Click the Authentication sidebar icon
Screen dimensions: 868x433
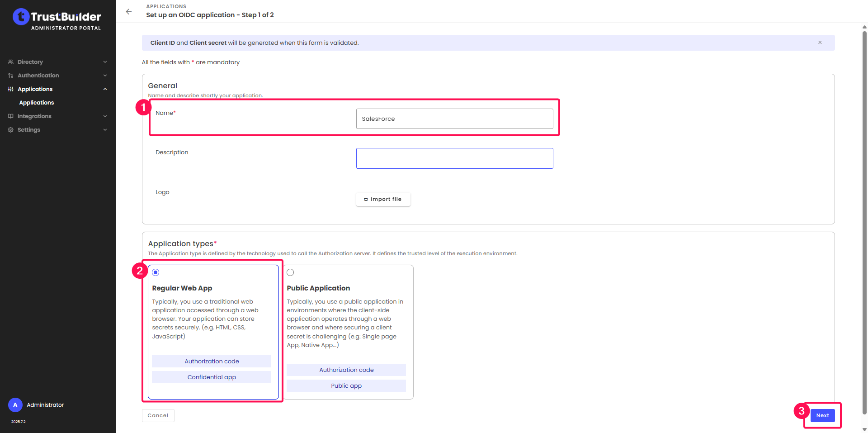pyautogui.click(x=11, y=76)
